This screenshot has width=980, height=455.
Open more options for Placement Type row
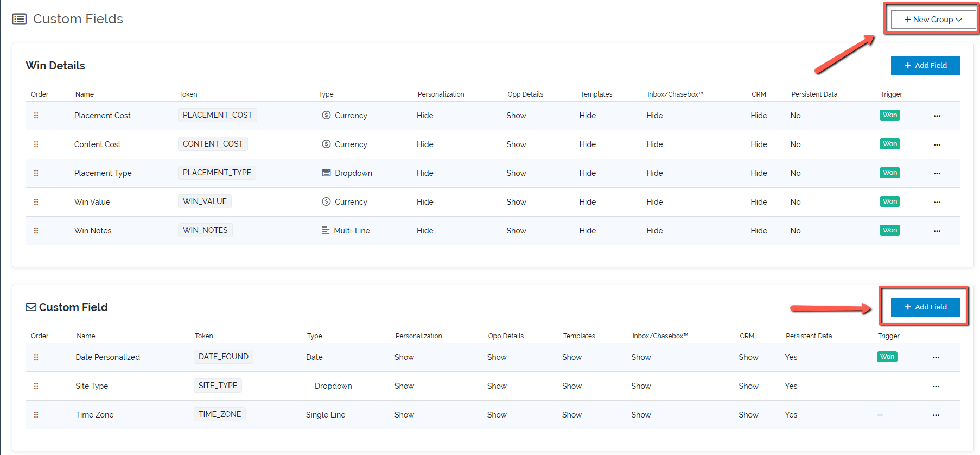click(x=937, y=173)
